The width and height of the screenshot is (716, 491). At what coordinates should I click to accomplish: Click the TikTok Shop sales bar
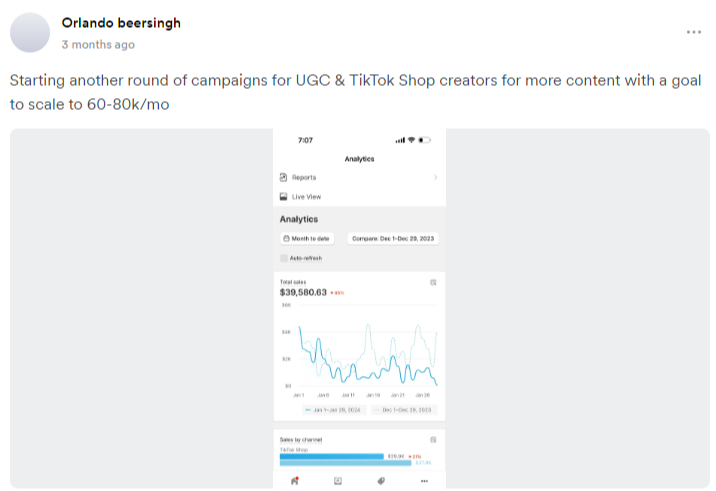331,456
